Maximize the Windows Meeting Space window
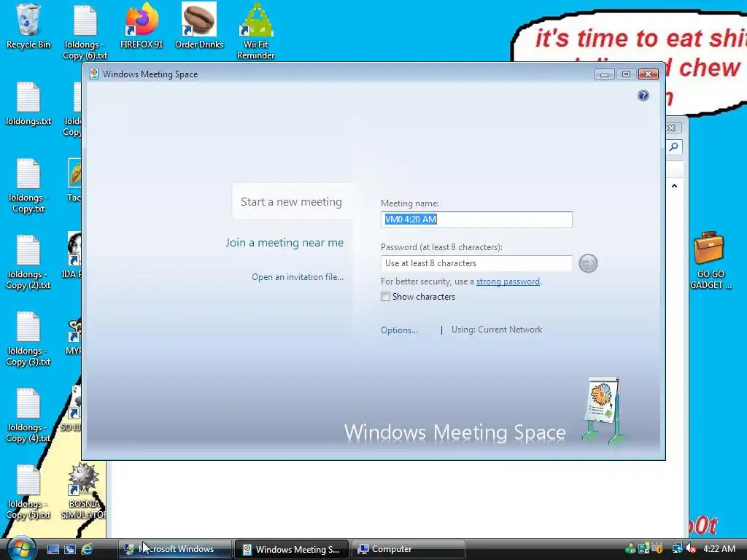The width and height of the screenshot is (747, 560). (626, 74)
